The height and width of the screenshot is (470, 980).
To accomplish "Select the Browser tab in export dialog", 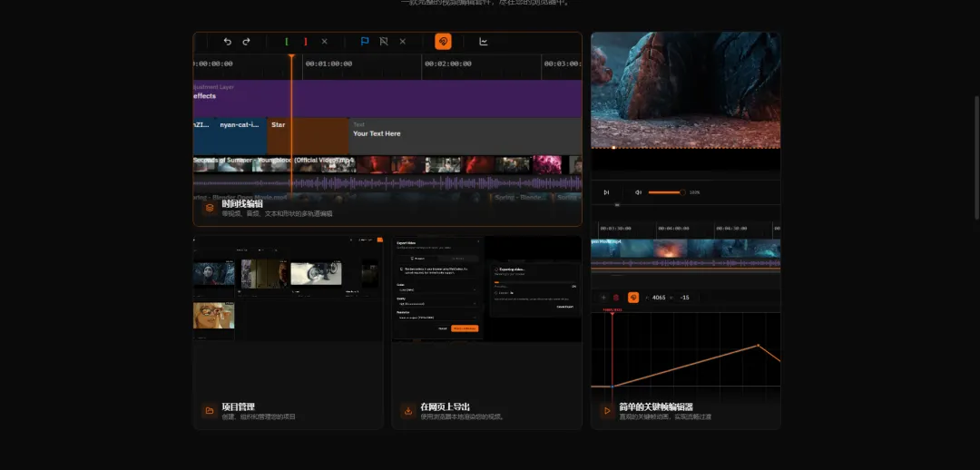I will point(417,258).
